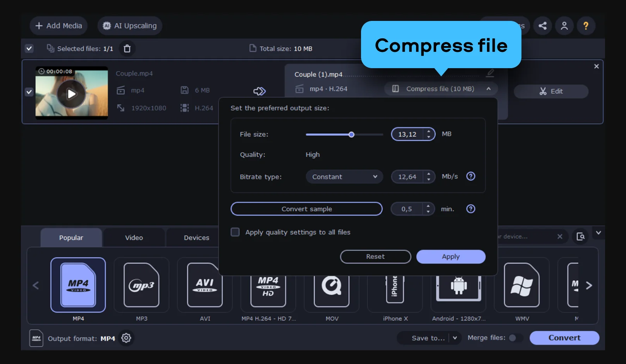The height and width of the screenshot is (364, 626).
Task: Click the Save to button
Action: [428, 338]
